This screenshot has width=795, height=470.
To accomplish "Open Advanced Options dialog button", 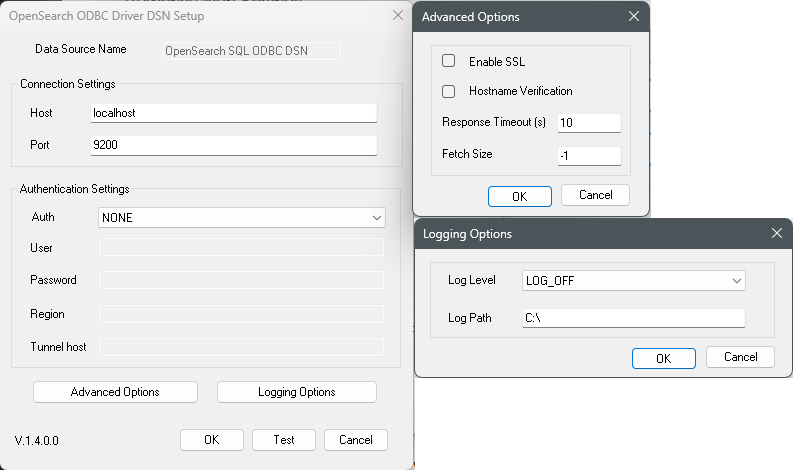I will click(x=115, y=392).
